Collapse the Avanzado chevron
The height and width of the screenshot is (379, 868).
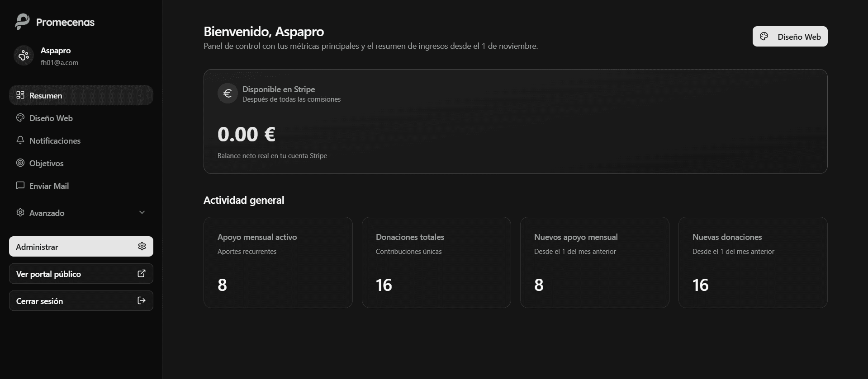[x=142, y=212]
